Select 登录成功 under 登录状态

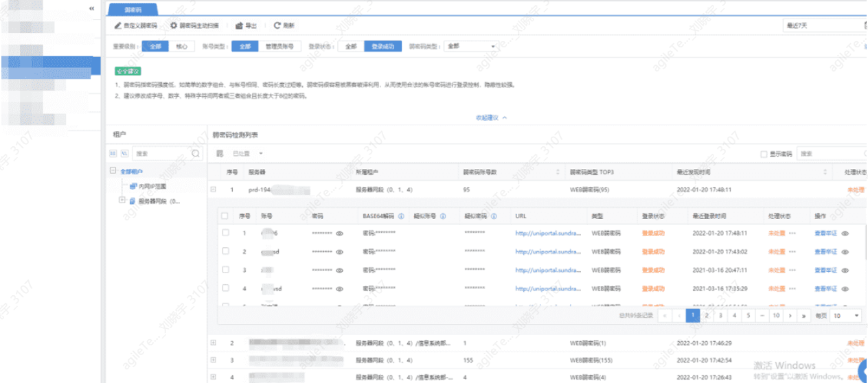coord(383,47)
